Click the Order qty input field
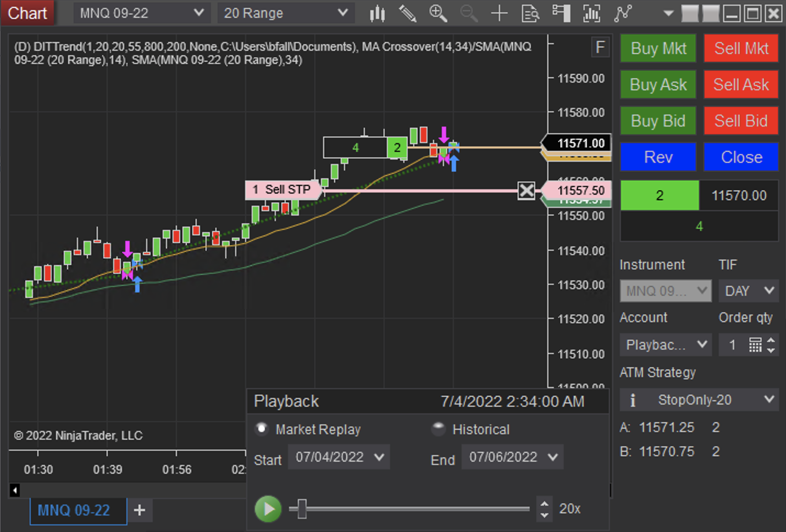The width and height of the screenshot is (786, 532). (x=733, y=345)
